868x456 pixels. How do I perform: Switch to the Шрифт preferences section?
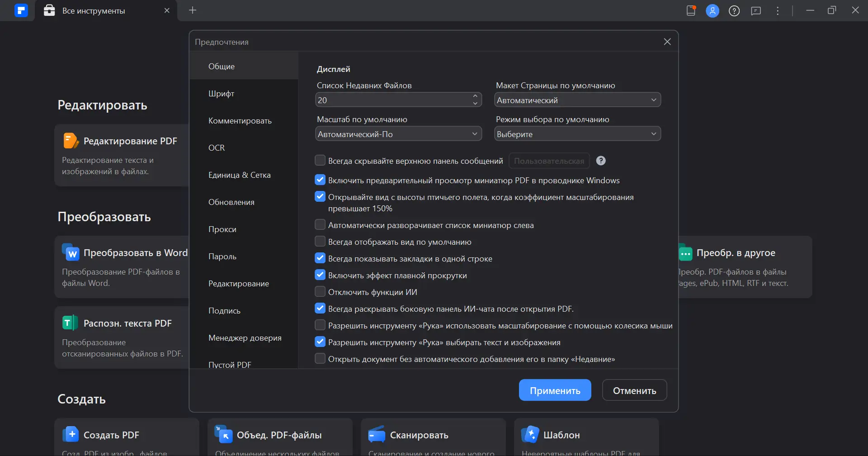(222, 94)
